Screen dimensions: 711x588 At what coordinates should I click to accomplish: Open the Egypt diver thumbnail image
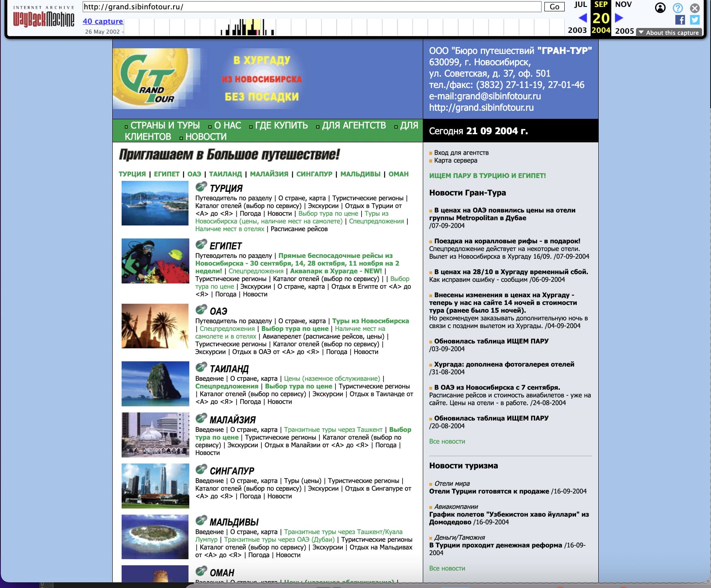pos(155,261)
